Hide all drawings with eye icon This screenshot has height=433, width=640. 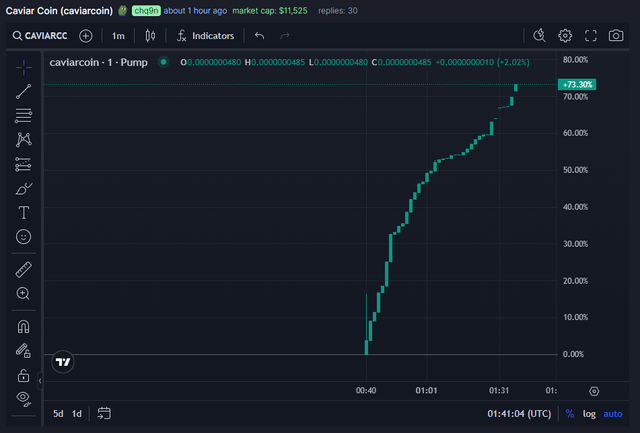click(x=24, y=398)
